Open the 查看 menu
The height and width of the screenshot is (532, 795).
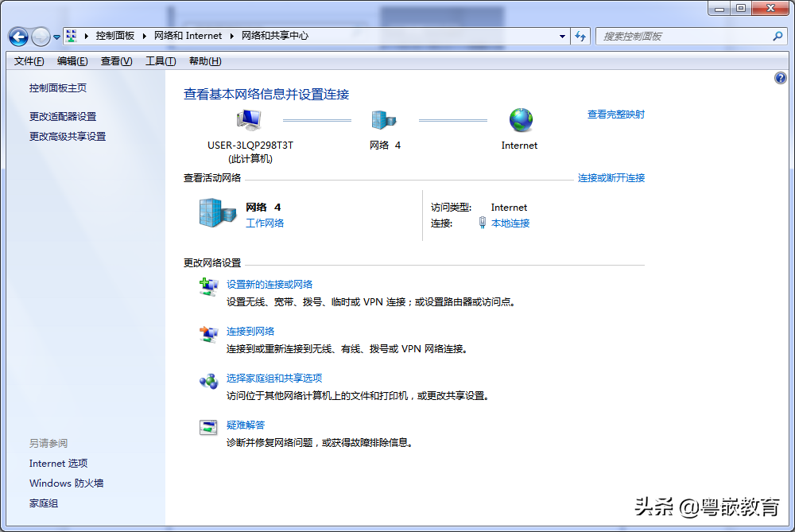pos(116,60)
